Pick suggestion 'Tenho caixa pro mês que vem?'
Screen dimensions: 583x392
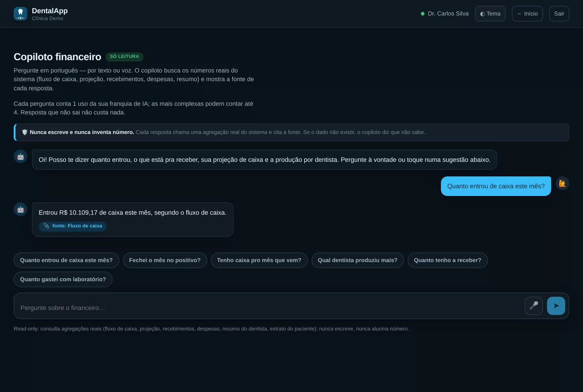(x=259, y=260)
